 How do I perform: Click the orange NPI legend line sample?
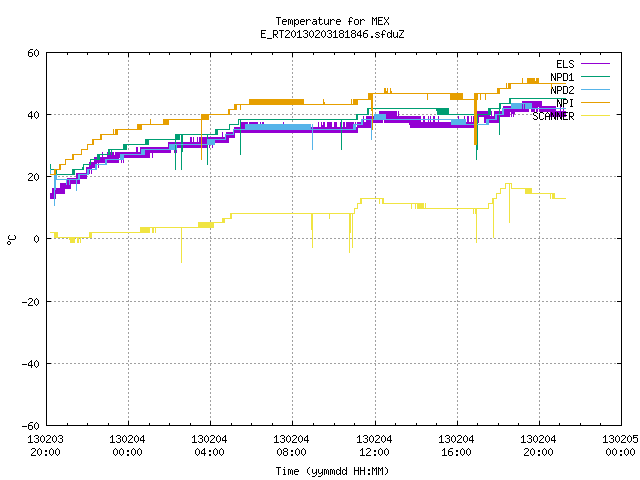(595, 102)
